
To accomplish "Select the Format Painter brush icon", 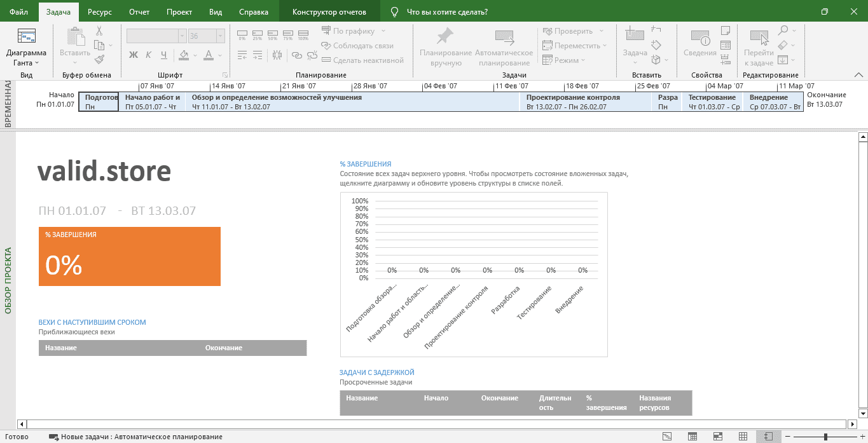I will 99,59.
